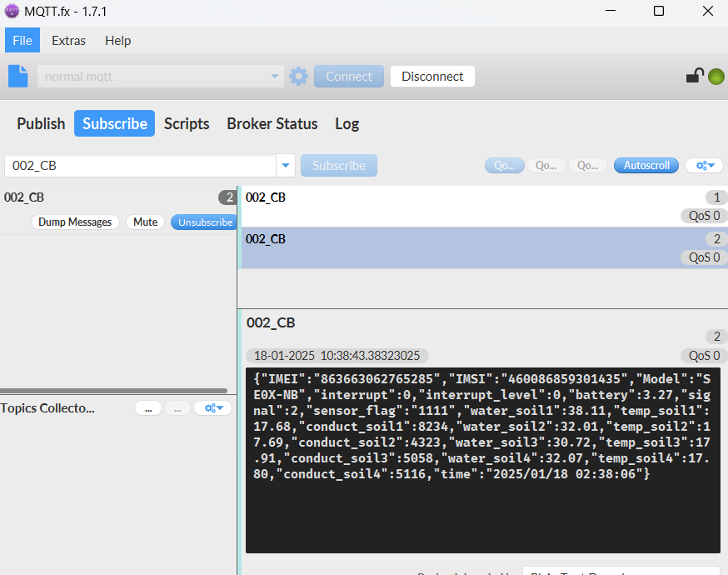Open the File menu

coord(22,40)
